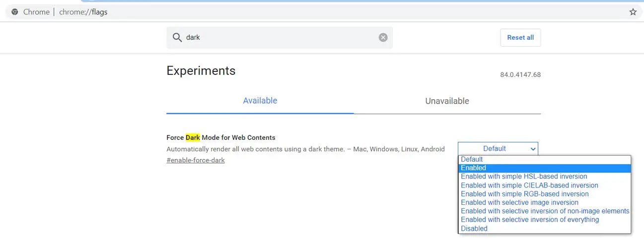Image resolution: width=644 pixels, height=248 pixels.
Task: Select selective inversion of everything option
Action: (544, 220)
